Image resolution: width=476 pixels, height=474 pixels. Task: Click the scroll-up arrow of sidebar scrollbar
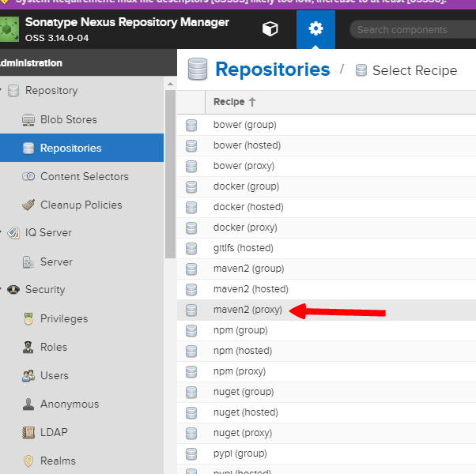(x=170, y=84)
